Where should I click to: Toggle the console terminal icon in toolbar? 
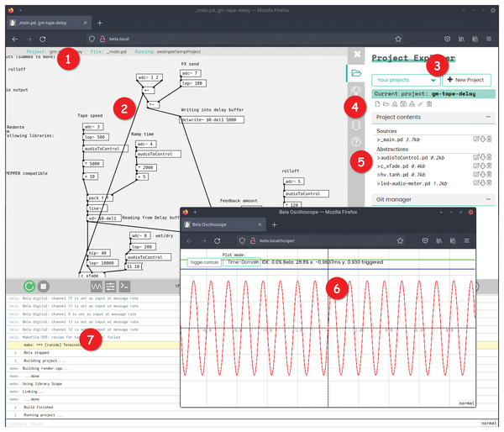(124, 287)
